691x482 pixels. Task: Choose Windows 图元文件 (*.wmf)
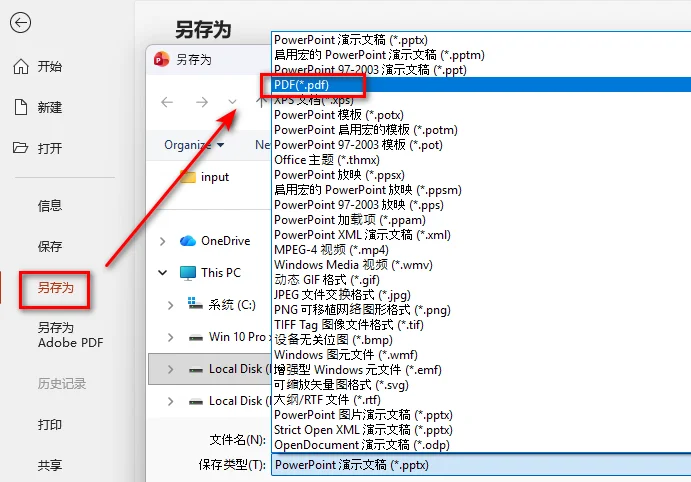pyautogui.click(x=481, y=355)
